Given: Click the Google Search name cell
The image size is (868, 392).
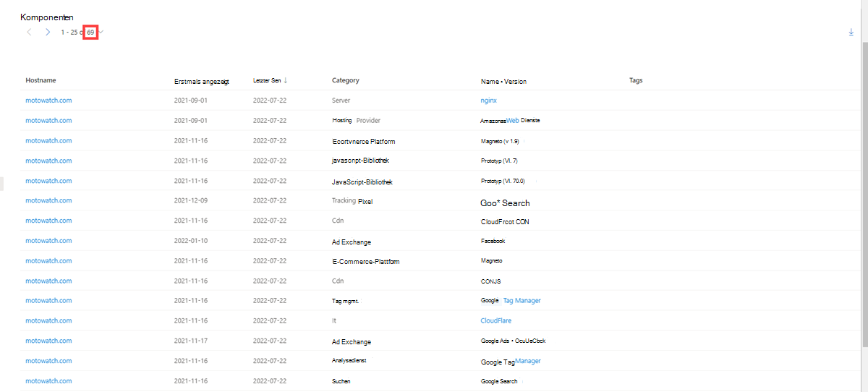Looking at the screenshot, I should pos(499,381).
